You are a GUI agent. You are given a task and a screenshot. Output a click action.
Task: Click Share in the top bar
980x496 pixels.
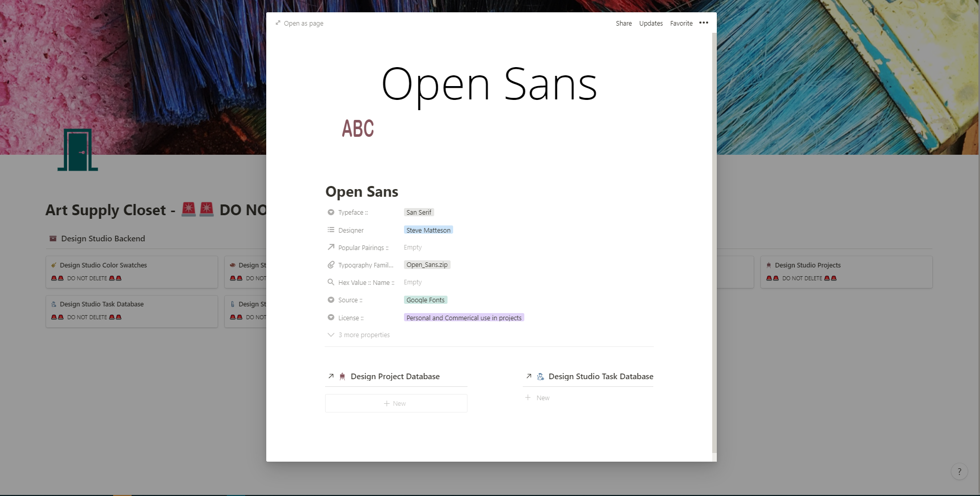(x=624, y=23)
